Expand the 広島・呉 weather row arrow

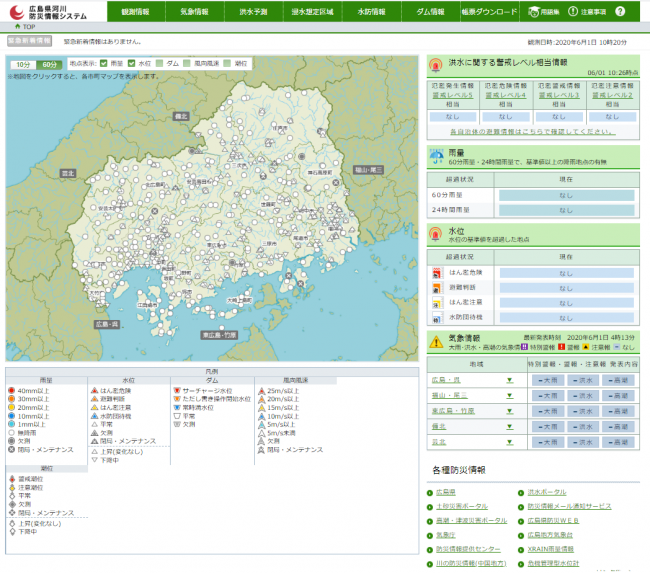coord(509,380)
